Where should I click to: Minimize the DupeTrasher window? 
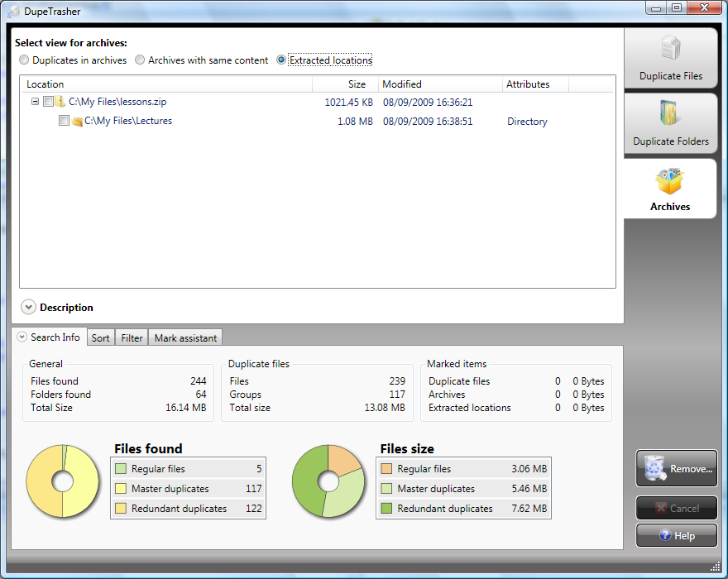click(657, 8)
